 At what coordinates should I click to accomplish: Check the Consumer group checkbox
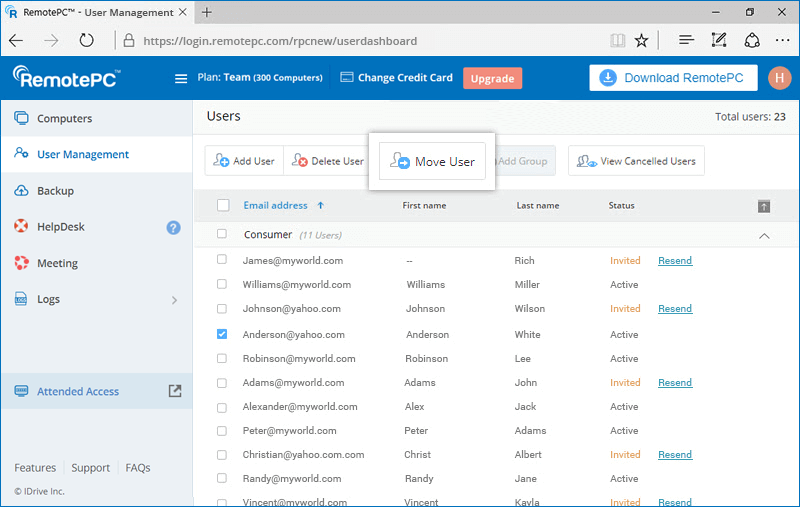(x=222, y=234)
